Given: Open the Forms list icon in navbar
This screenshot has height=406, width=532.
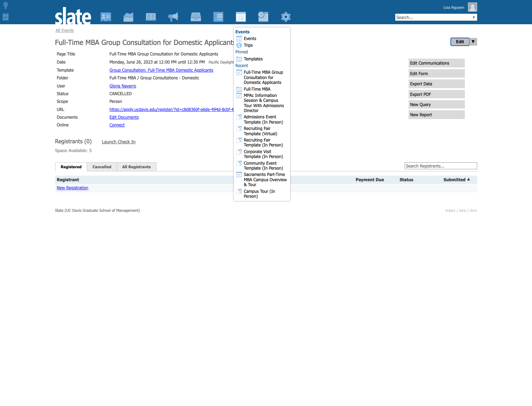Looking at the screenshot, I should coord(218,17).
